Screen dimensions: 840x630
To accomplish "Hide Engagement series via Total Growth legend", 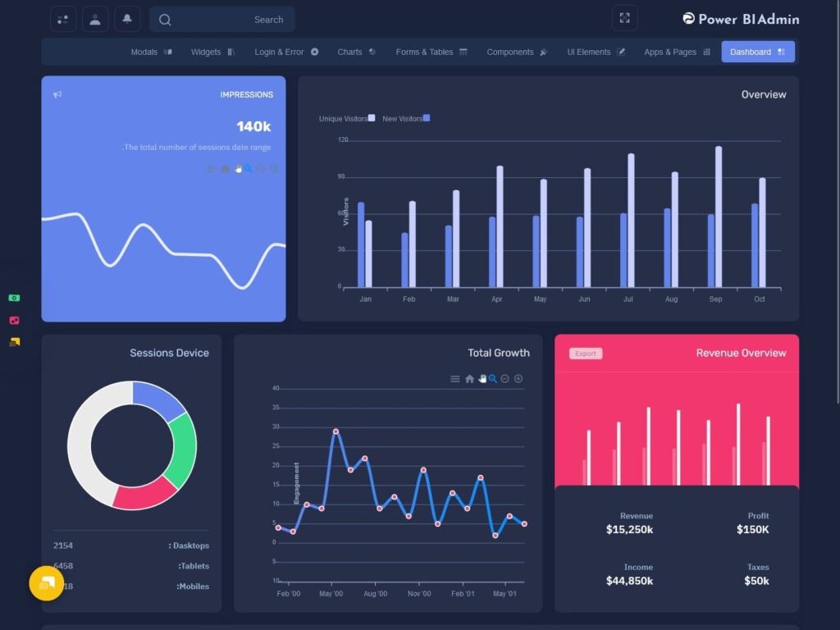I will (x=297, y=485).
